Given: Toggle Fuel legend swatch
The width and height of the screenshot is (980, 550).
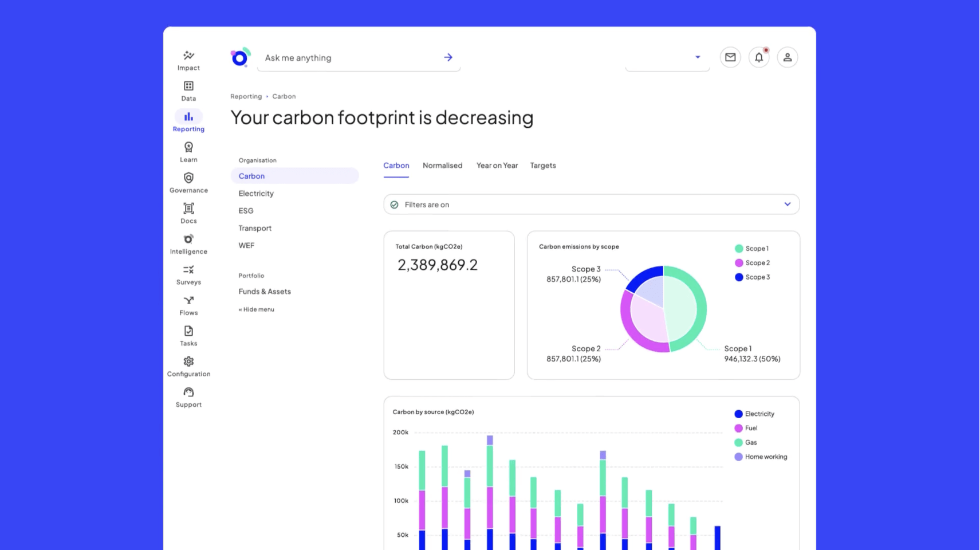Looking at the screenshot, I should (738, 429).
